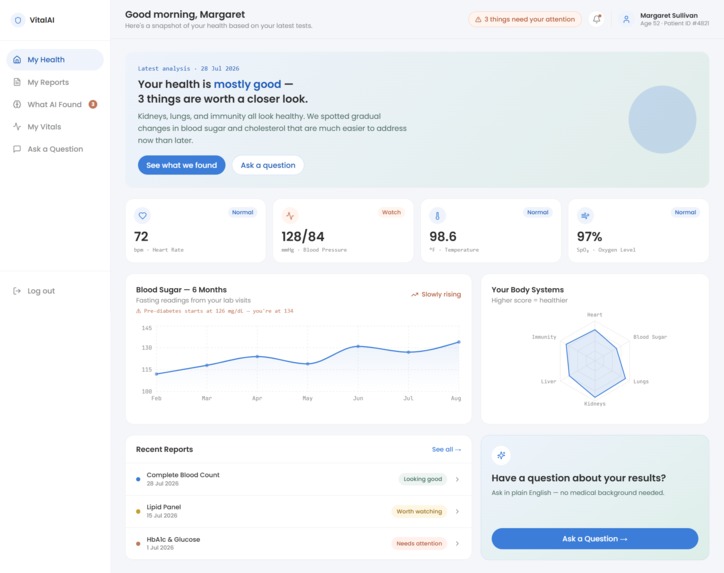Click the Normal tag on Heart Rate card
The width and height of the screenshot is (724, 573).
pos(242,212)
